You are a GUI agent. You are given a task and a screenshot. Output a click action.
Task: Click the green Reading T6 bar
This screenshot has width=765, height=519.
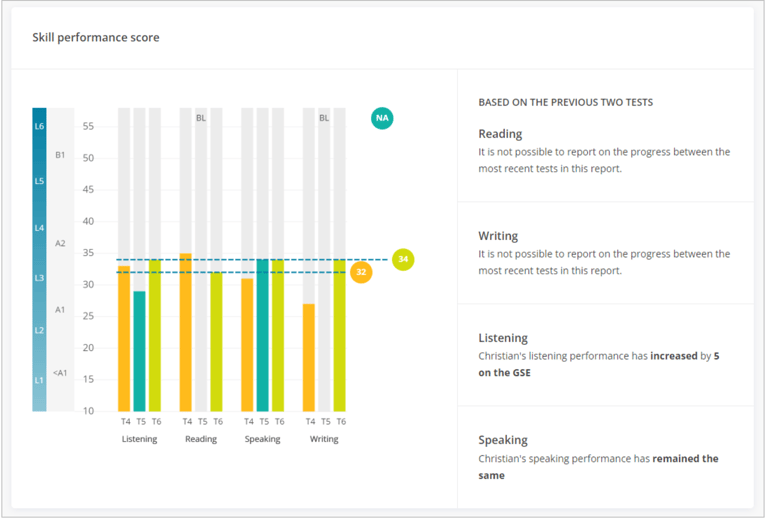coord(216,341)
